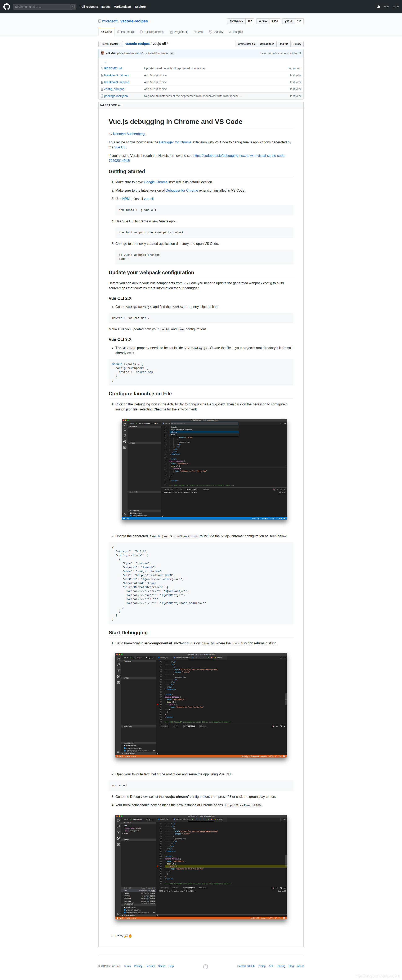Click vscode-recipes in the breadcrumb path
This screenshot has width=402, height=980.
pos(137,44)
